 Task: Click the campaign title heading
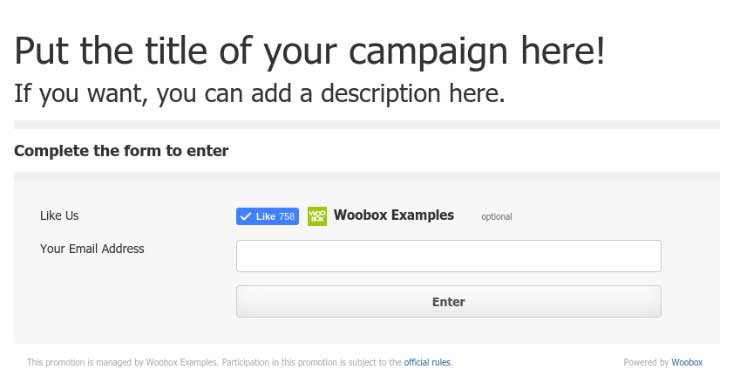coord(310,51)
